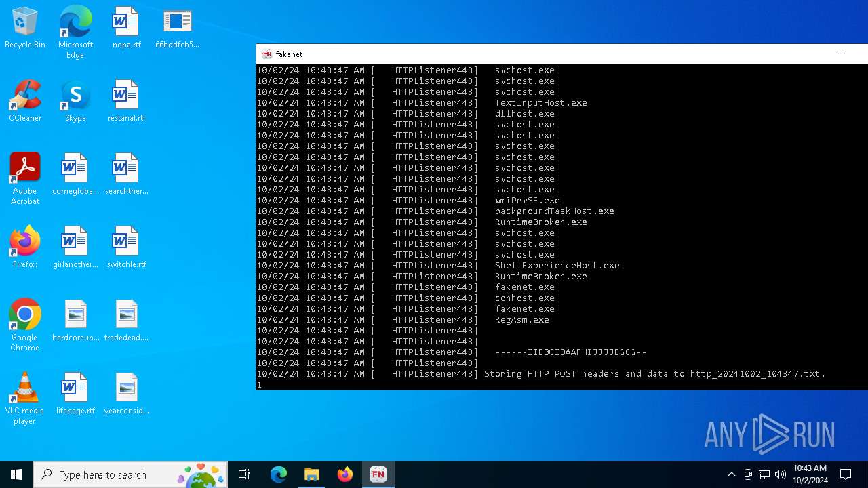Click the TextInputHost.exe log line

pos(540,103)
